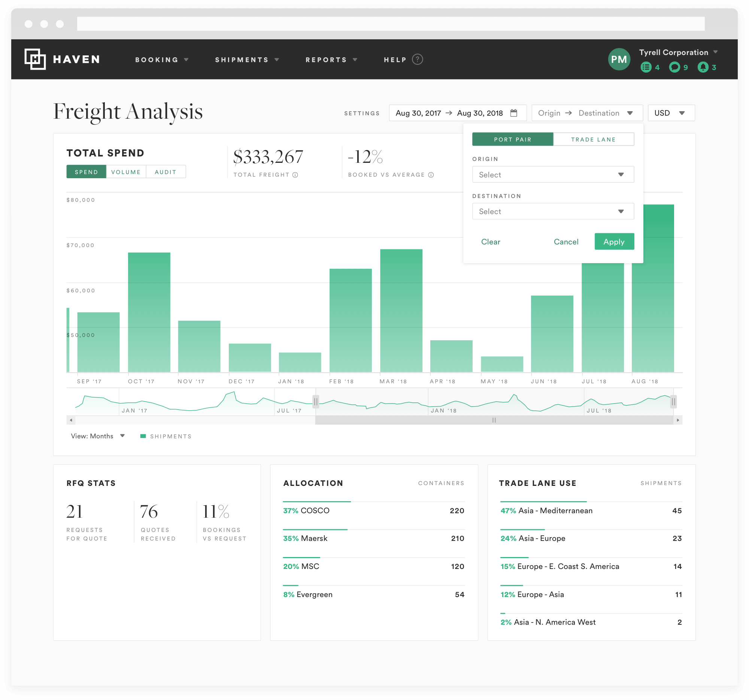Image resolution: width=749 pixels, height=700 pixels.
Task: Open the Help question mark icon
Action: tap(418, 60)
